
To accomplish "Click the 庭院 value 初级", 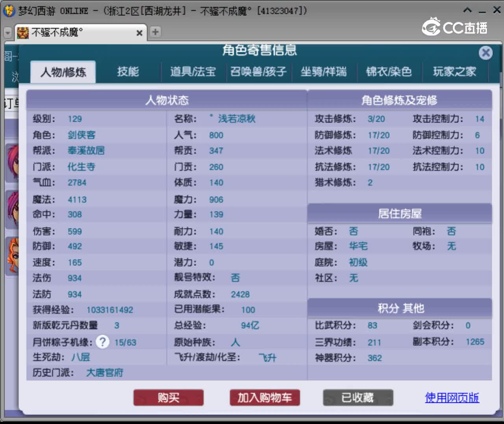I will 358,262.
